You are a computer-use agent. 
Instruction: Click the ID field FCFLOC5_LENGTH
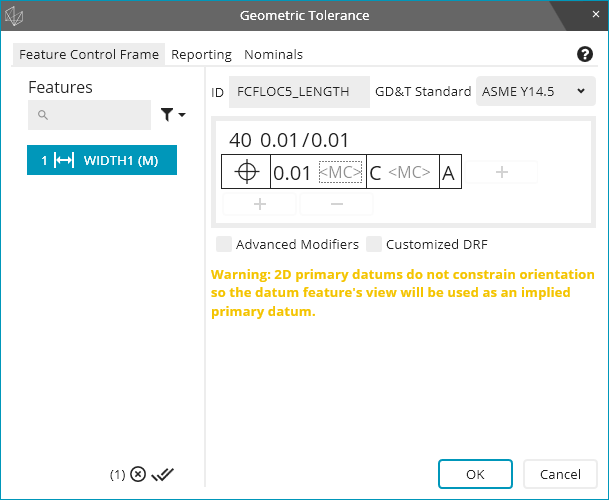(x=299, y=91)
